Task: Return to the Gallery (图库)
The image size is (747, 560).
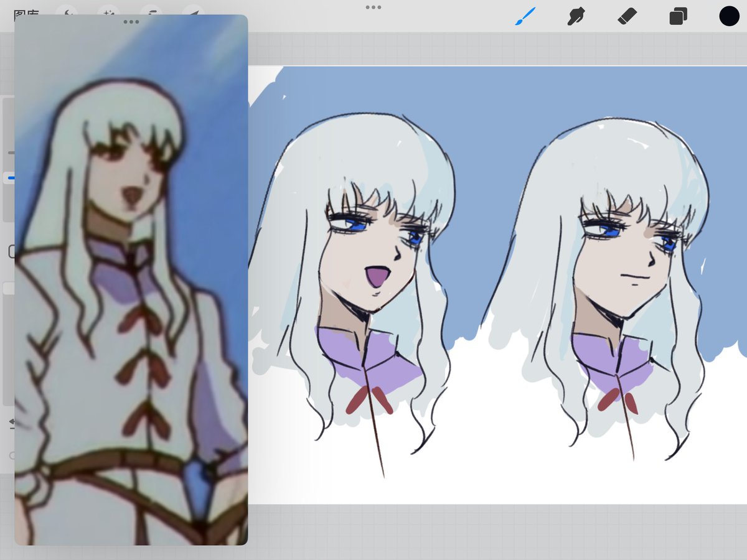Action: [26, 11]
